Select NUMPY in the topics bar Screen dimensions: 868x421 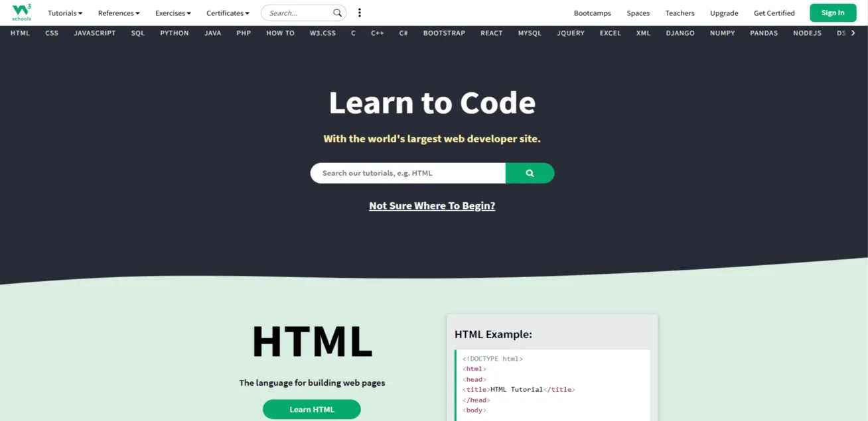point(722,33)
